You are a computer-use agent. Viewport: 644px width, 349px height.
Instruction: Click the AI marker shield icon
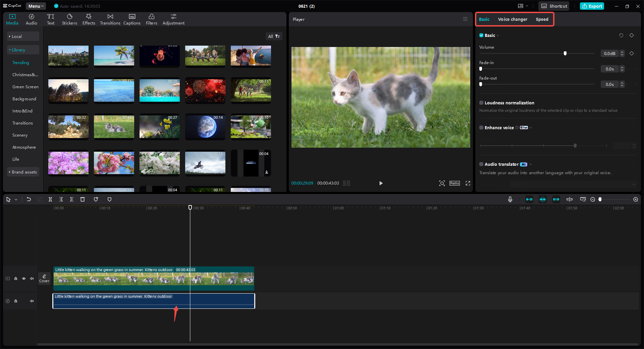click(96, 199)
